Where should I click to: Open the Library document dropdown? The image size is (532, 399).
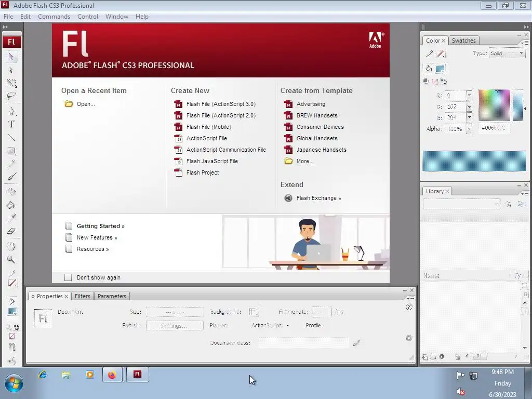[x=461, y=204]
